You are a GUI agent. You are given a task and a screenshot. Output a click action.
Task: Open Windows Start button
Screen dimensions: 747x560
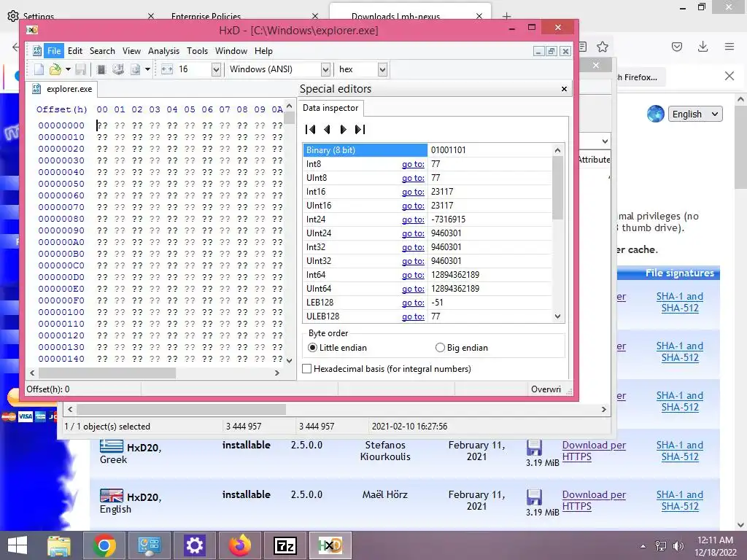tap(18, 545)
